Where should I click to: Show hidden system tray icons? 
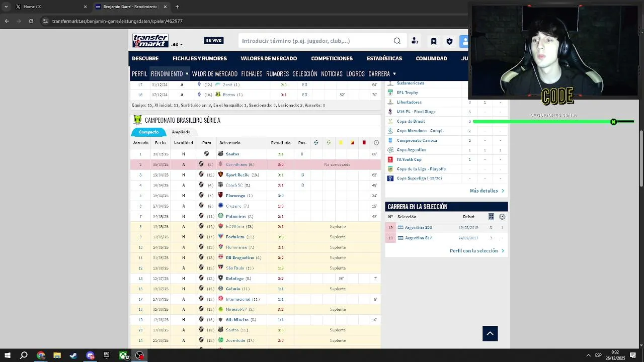[x=588, y=355]
